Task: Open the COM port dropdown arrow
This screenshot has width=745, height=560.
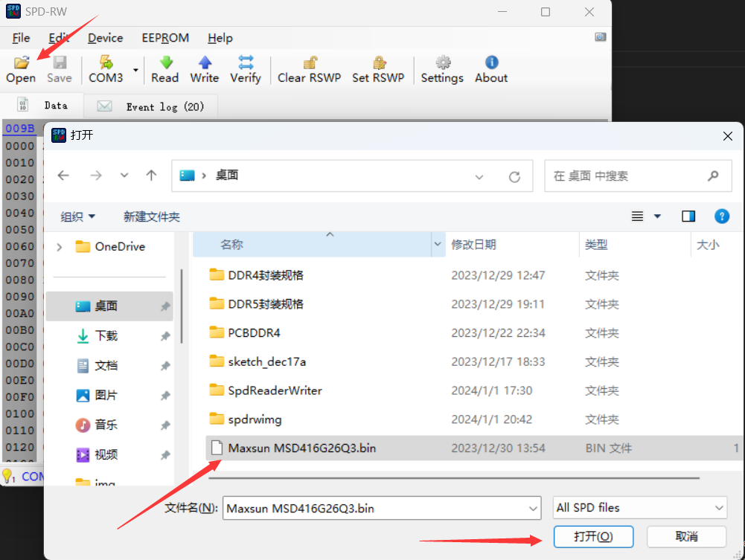Action: (x=136, y=70)
